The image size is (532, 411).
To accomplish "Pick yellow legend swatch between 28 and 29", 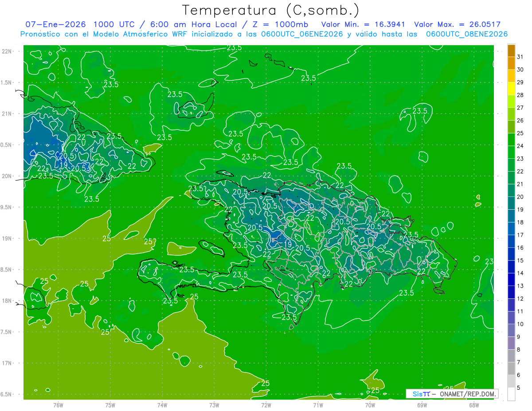I will (511, 89).
